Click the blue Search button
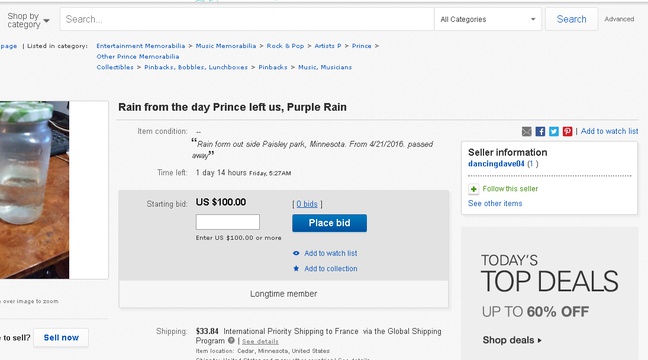The image size is (648, 360). 571,19
